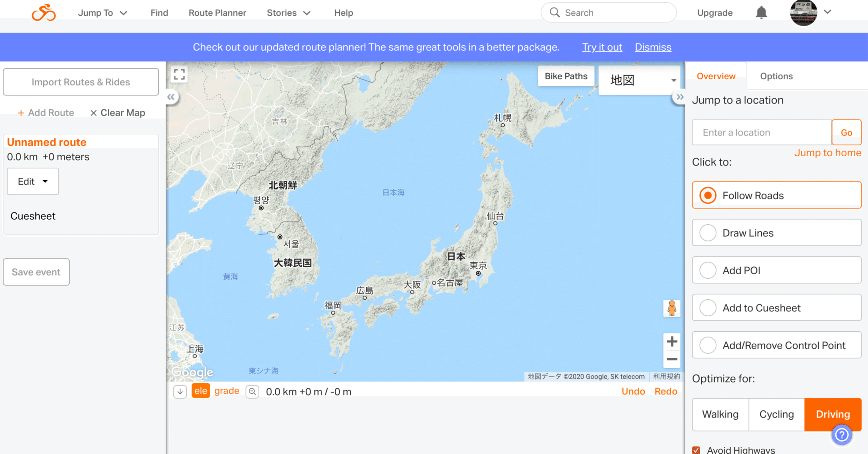The image size is (868, 454).
Task: Click the X icon beside Clear Map
Action: coord(93,113)
